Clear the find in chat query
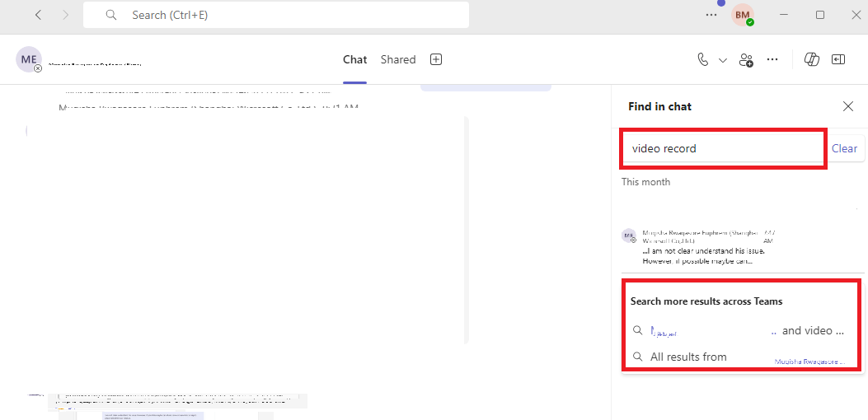 (x=844, y=148)
